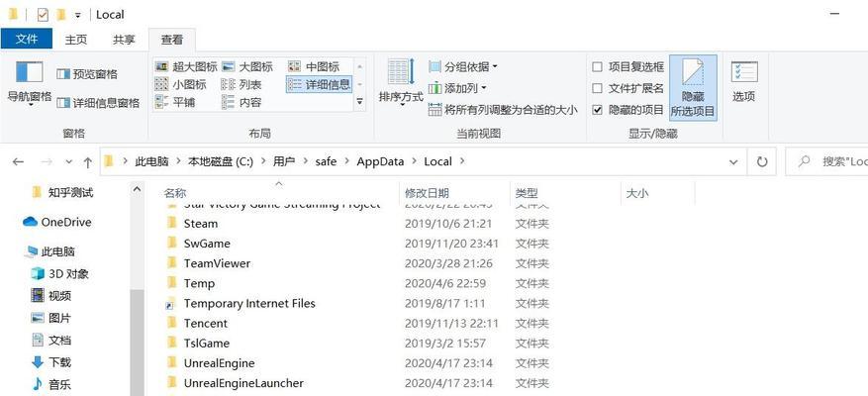The height and width of the screenshot is (396, 868).
Task: Navigate to 此电脑 in the address bar
Action: [x=151, y=161]
